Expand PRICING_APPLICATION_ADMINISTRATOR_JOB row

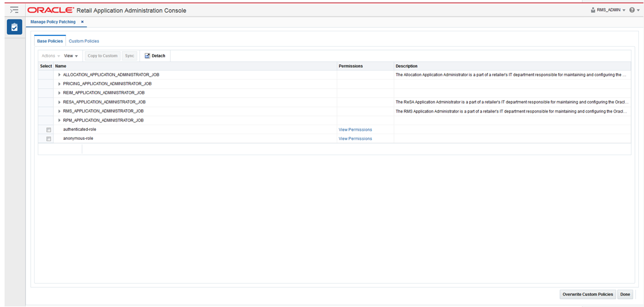pyautogui.click(x=60, y=84)
